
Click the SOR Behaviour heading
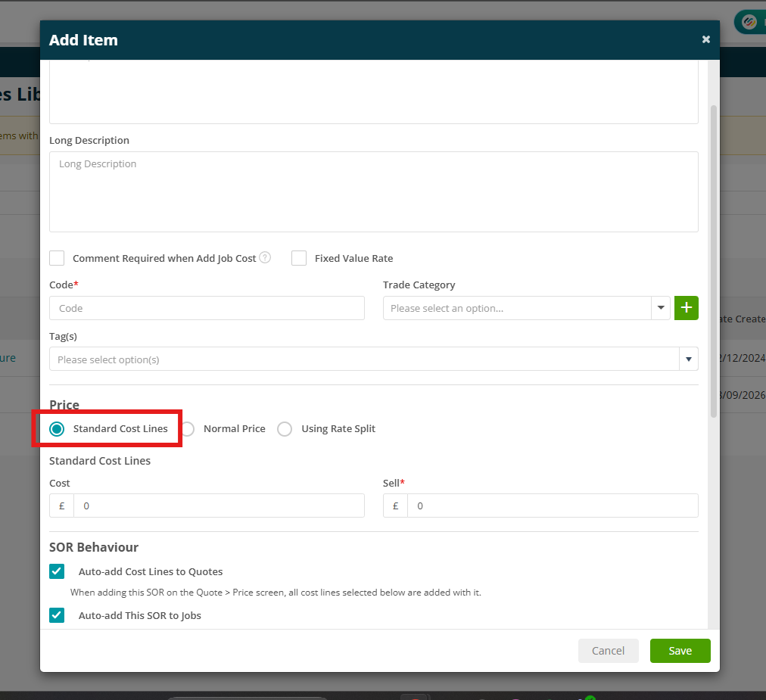94,547
